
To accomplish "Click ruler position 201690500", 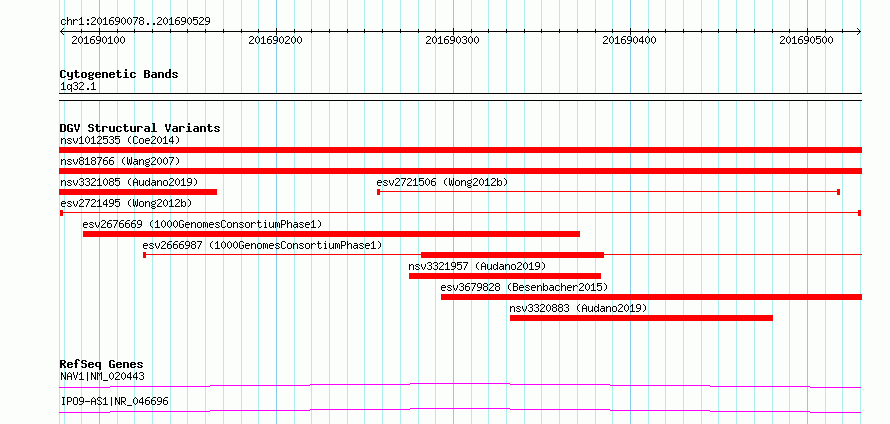I will [x=807, y=40].
